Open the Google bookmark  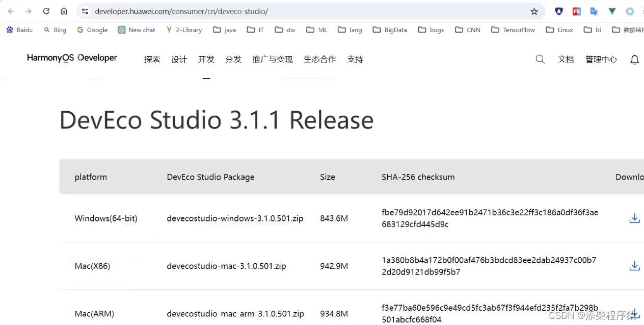click(x=92, y=30)
